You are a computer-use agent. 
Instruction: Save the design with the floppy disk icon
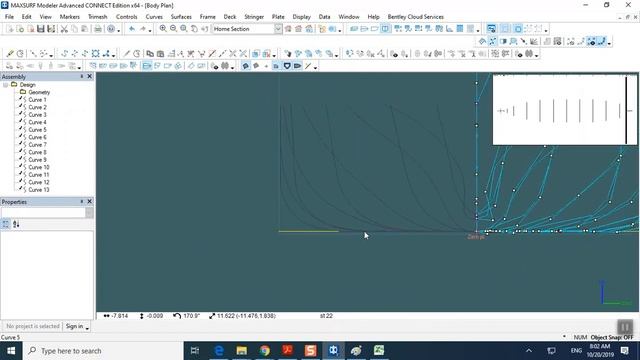point(40,29)
